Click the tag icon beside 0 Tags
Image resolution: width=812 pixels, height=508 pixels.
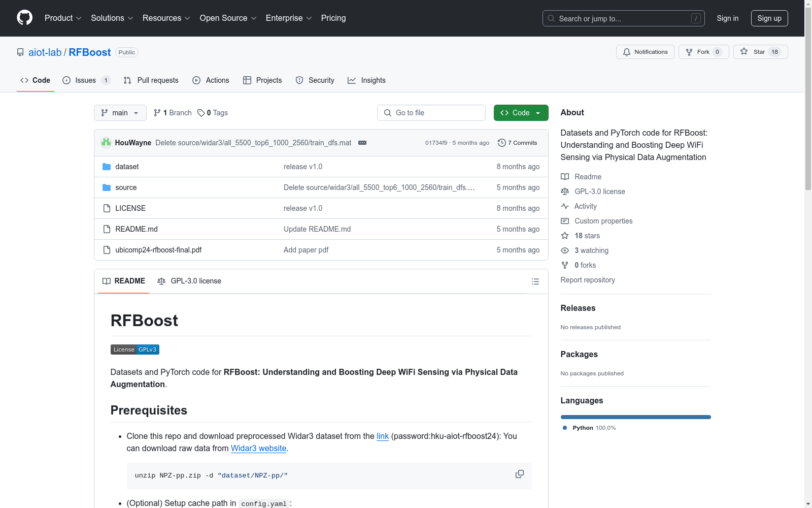(201, 113)
